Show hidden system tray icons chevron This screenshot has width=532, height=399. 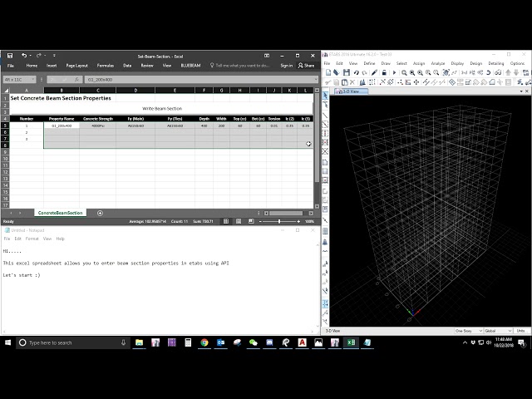[x=465, y=342]
